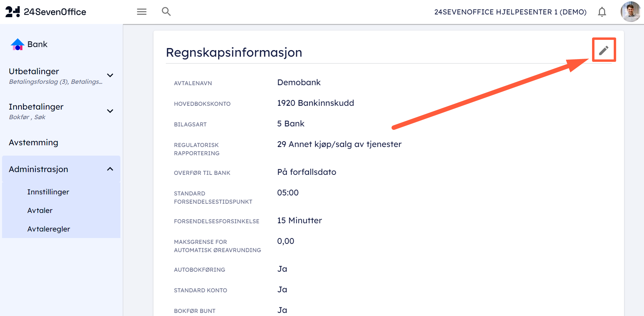
Task: Click the Utbetalinger menu heading
Action: 34,71
